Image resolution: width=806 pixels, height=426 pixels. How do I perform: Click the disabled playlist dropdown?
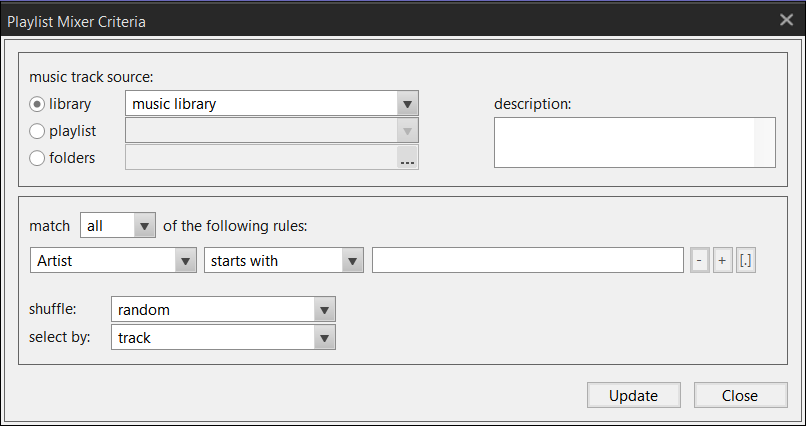[x=271, y=131]
